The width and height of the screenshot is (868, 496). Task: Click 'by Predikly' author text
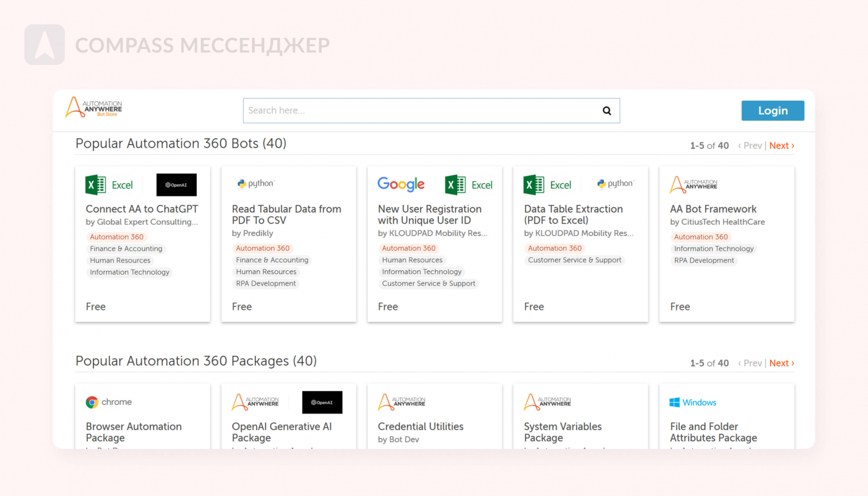[252, 233]
